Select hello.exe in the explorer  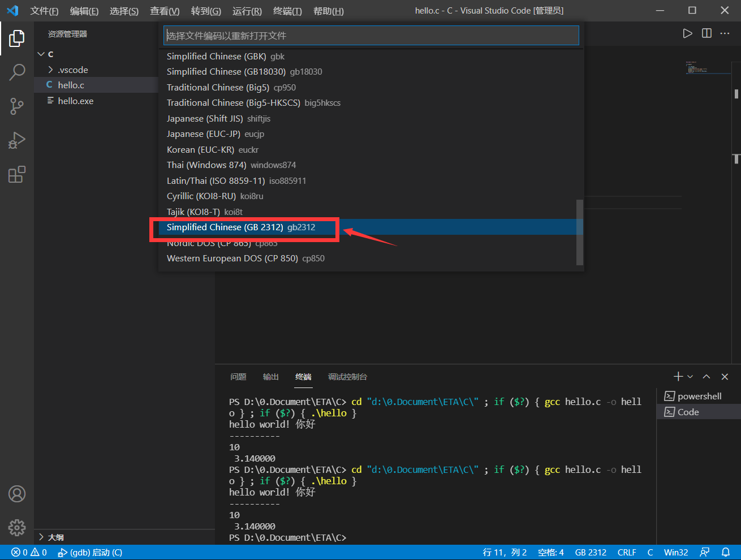point(96,101)
